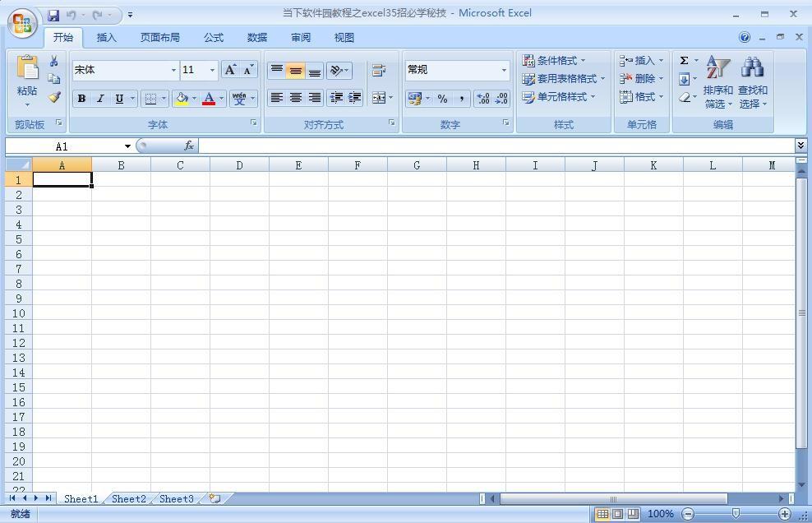Click the Merge and Center icon
Viewport: 812px width, 523px height.
pos(378,98)
